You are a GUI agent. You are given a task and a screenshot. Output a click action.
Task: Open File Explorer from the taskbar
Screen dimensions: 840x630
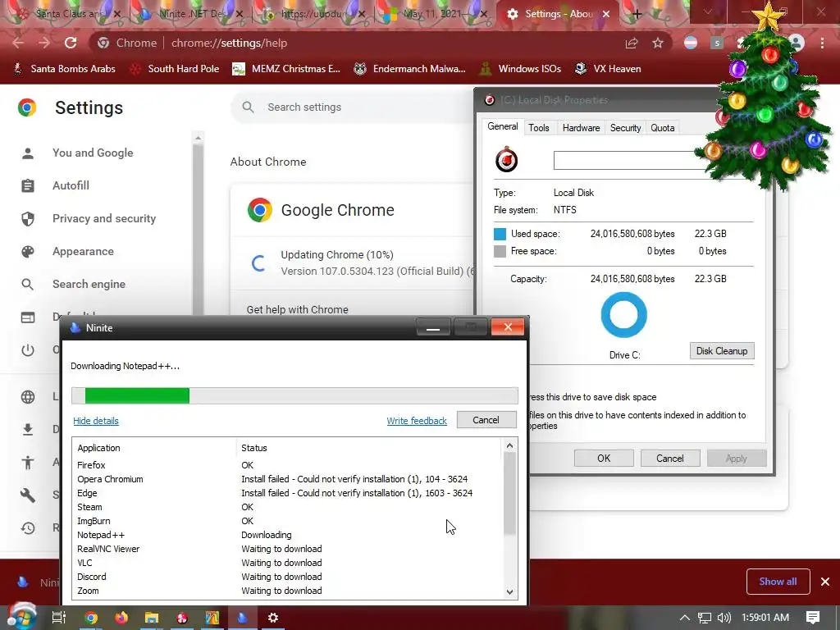(x=152, y=618)
